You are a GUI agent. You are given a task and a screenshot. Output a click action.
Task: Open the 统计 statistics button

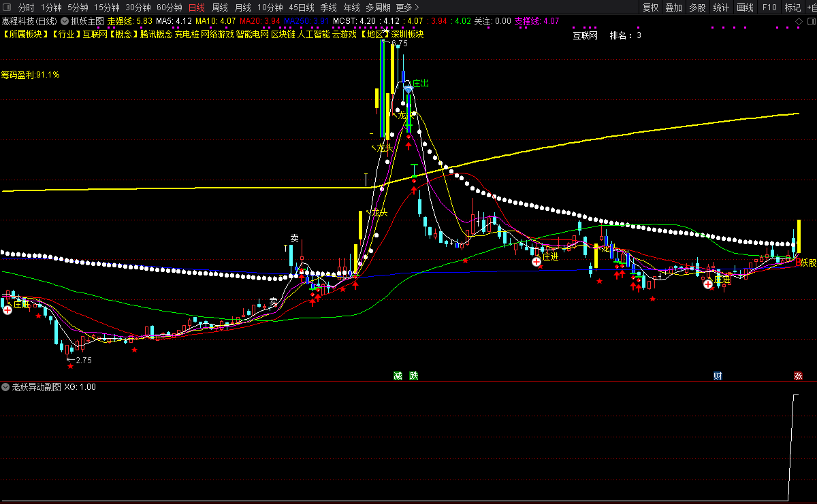721,7
